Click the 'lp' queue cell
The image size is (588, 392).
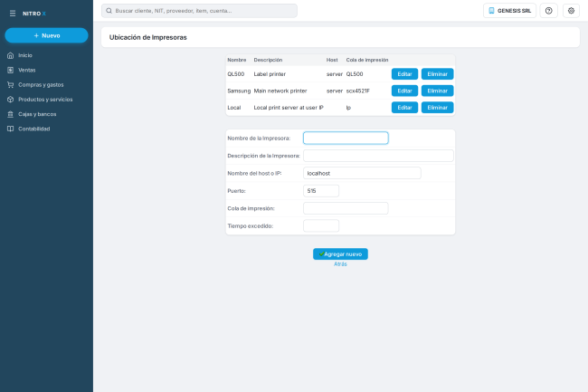348,108
